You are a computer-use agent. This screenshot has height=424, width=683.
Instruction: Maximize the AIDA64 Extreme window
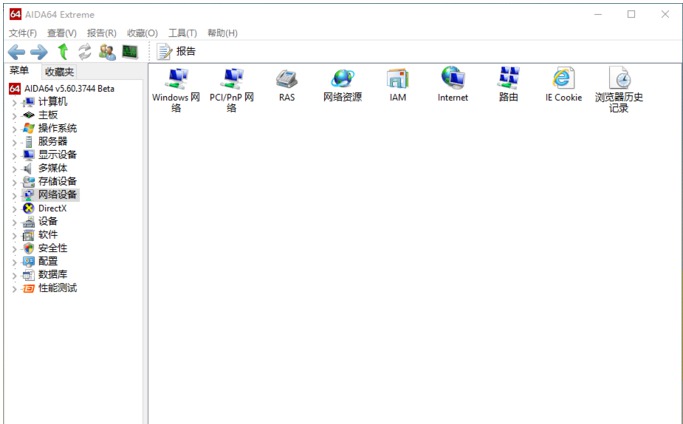point(631,14)
